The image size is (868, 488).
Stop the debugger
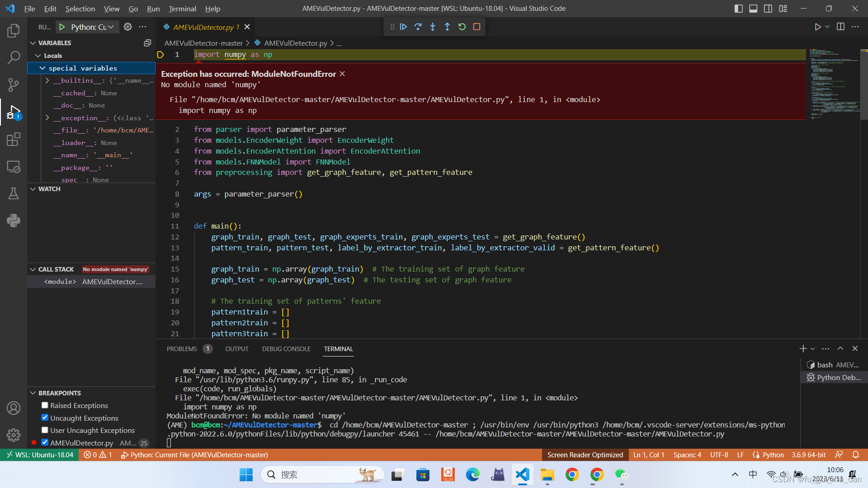(476, 27)
